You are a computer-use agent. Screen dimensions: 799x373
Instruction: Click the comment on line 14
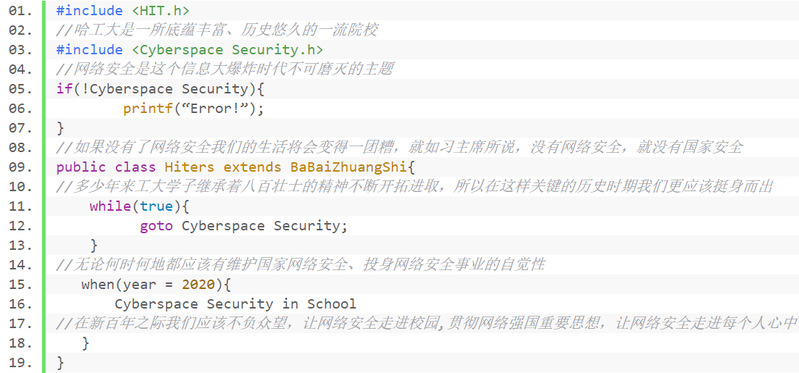click(x=301, y=265)
